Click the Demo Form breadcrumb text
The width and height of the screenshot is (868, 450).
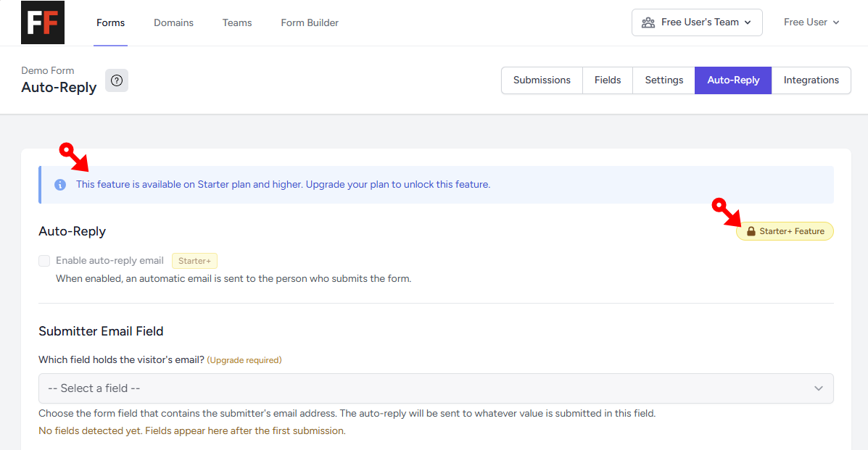coord(48,70)
